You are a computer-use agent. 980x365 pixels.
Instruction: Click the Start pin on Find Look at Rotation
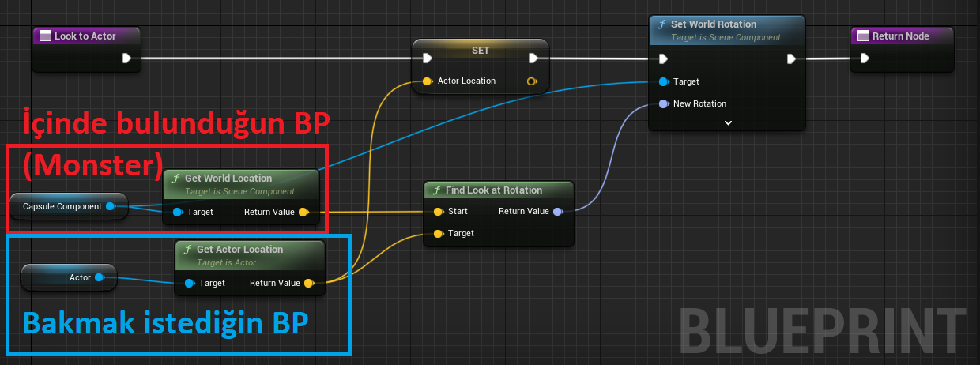tap(439, 211)
